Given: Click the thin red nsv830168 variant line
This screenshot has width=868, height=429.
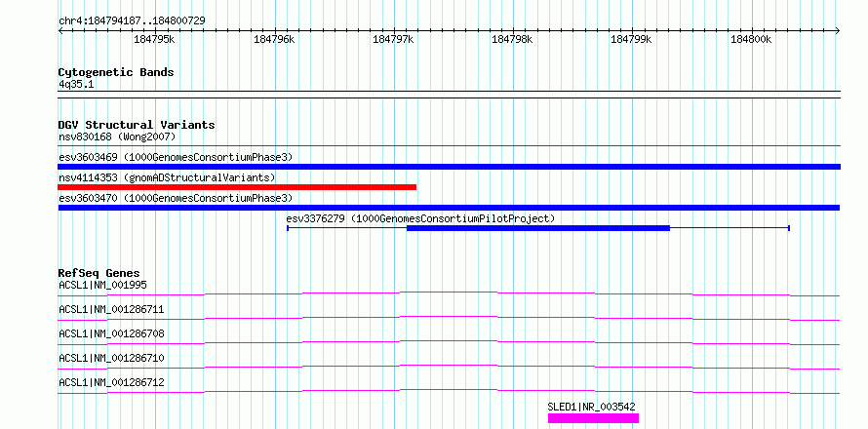Looking at the screenshot, I should (x=449, y=145).
